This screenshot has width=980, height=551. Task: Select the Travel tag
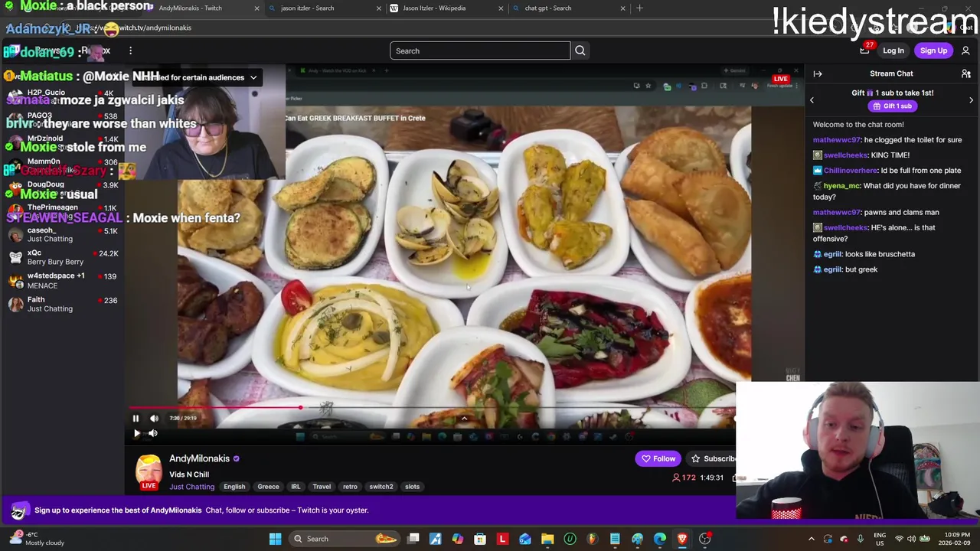click(x=322, y=487)
